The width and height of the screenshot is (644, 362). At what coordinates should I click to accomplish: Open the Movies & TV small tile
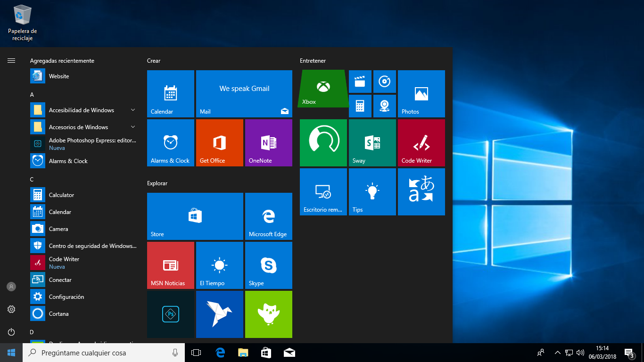(360, 82)
